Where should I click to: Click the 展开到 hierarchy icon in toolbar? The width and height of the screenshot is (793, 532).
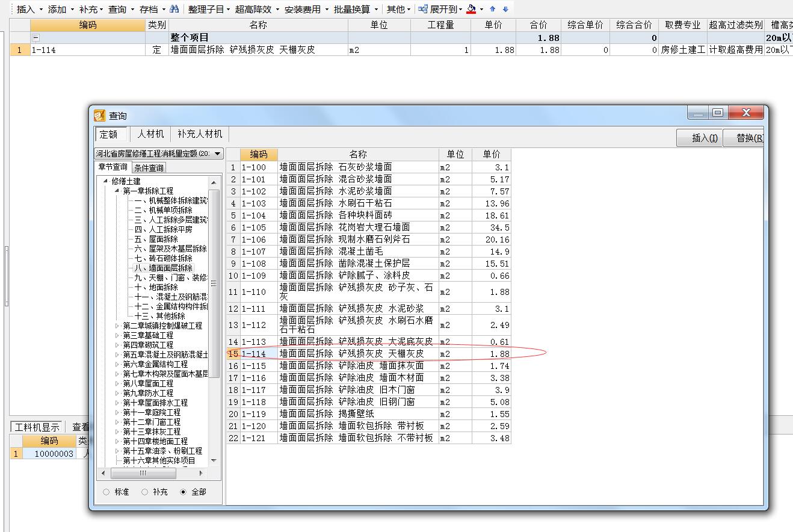(x=423, y=9)
